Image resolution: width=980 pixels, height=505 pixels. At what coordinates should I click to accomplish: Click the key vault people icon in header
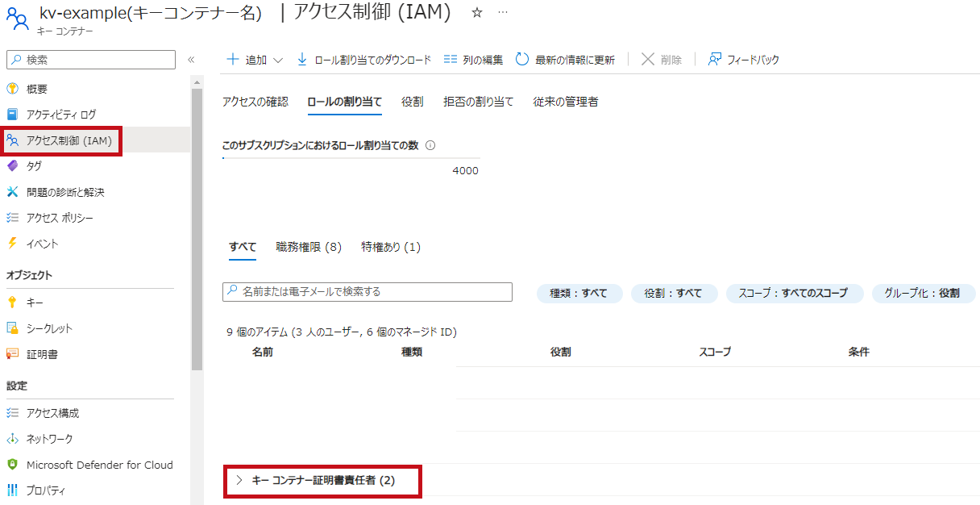click(17, 18)
